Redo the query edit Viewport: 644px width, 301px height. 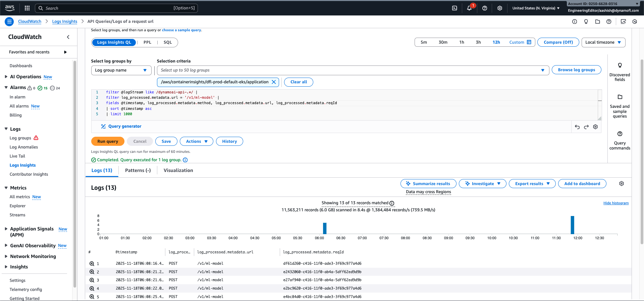pos(586,127)
